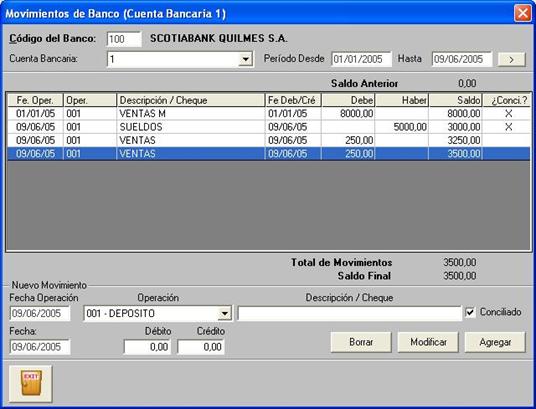The width and height of the screenshot is (536, 409).
Task: Click the Saldo column header
Action: coord(456,100)
